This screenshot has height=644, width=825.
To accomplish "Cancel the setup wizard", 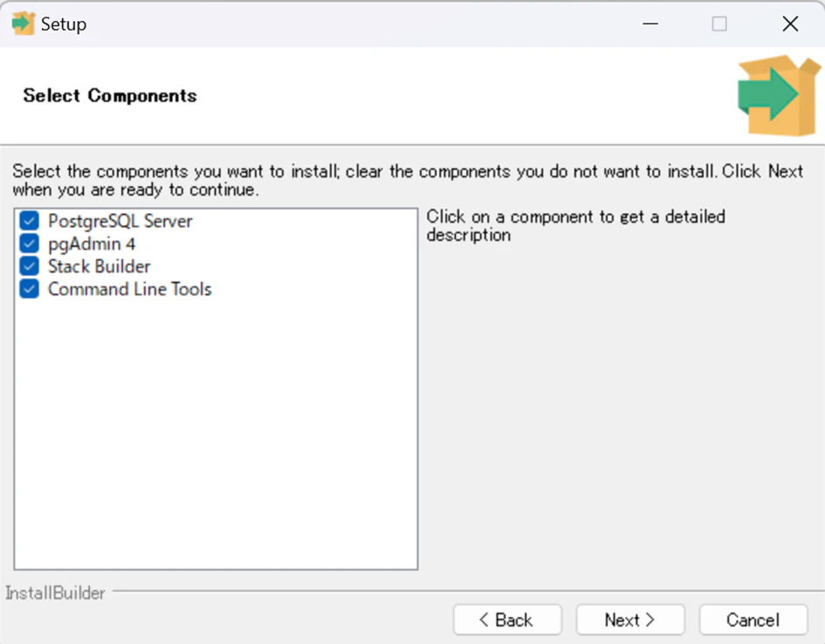I will [753, 620].
